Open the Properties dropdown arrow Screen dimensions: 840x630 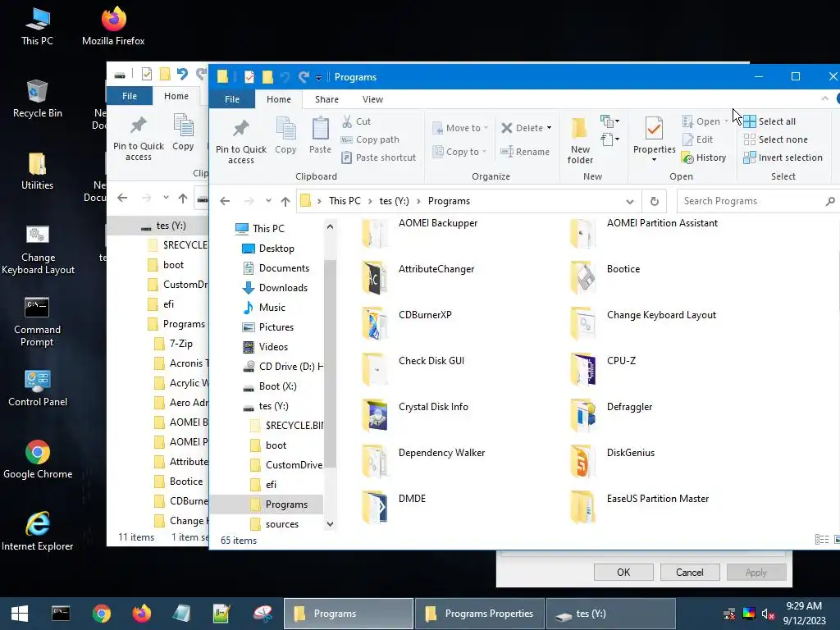tap(654, 160)
